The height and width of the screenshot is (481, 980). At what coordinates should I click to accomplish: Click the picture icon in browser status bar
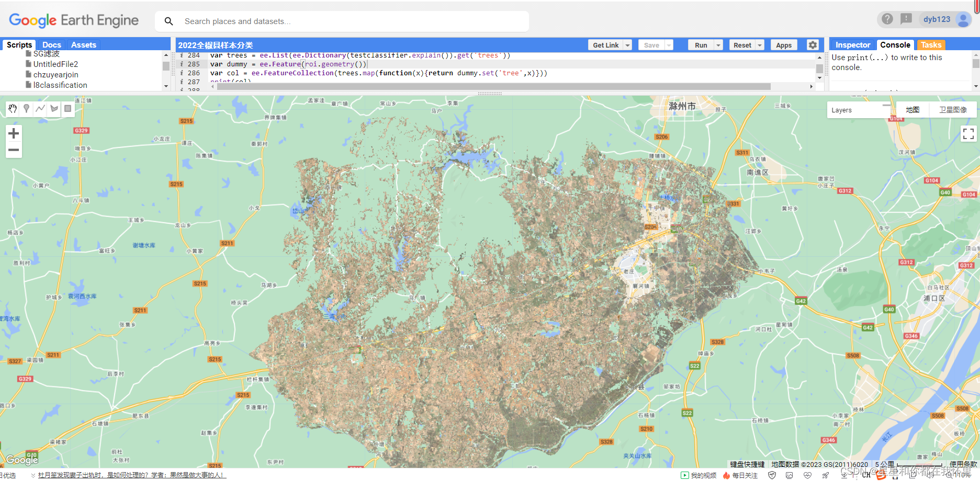click(x=790, y=475)
